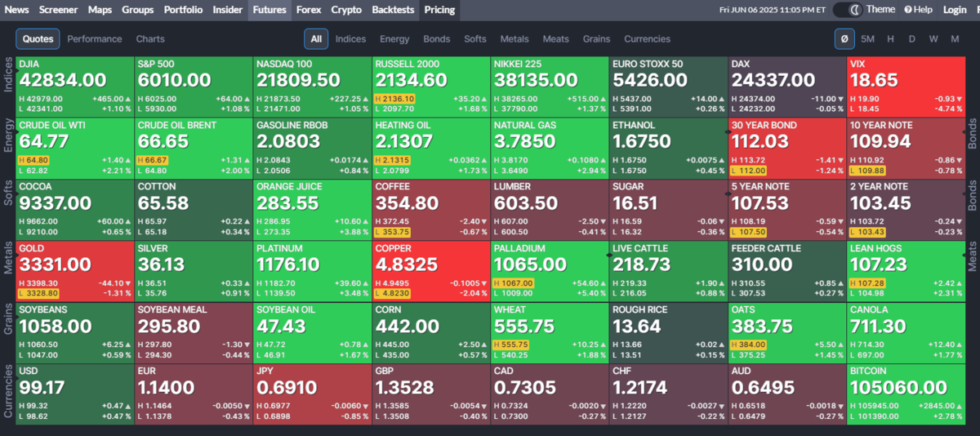Select the D daily timeframe
The width and height of the screenshot is (980, 436).
point(912,38)
